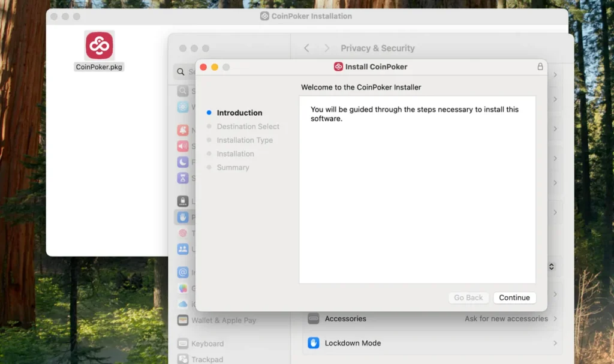Go forward using the right chevron

click(x=327, y=48)
